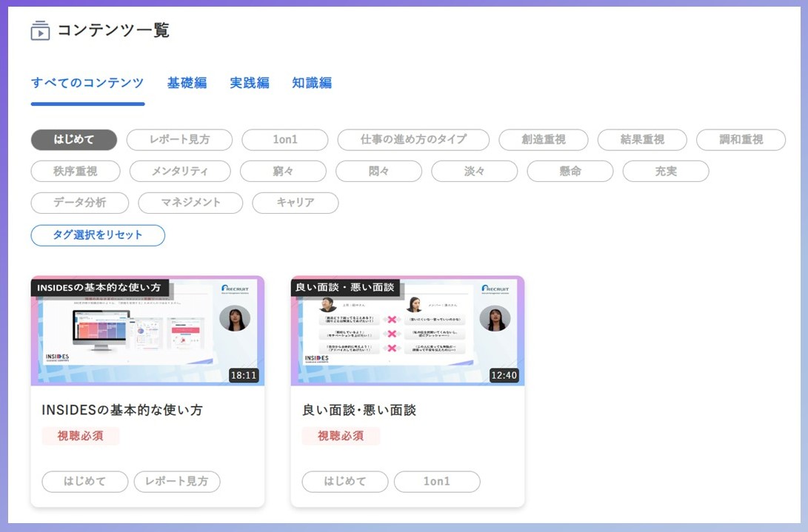Open the 良い面談・悪い面談 video thumbnail
The width and height of the screenshot is (808, 532).
[407, 331]
